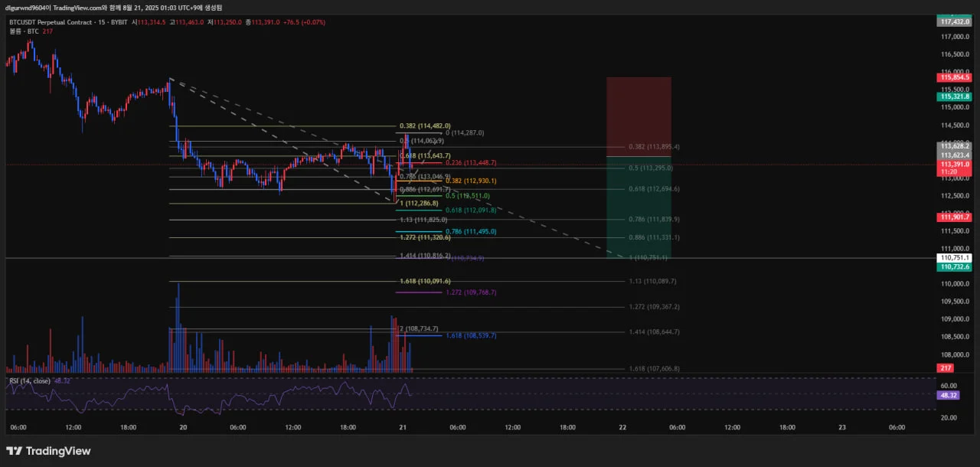This screenshot has width=980, height=467.
Task: Click the red volume tag 217 on the axis
Action: (x=945, y=368)
